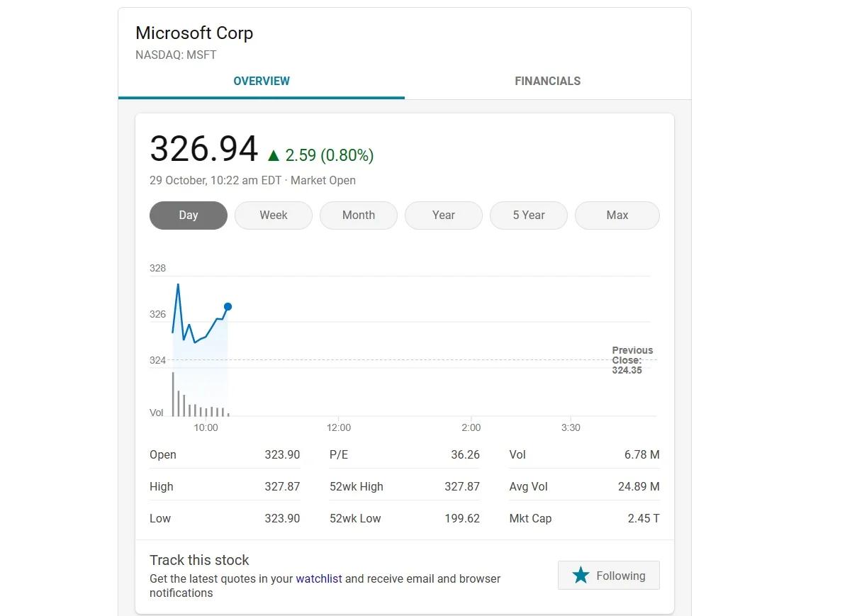The height and width of the screenshot is (616, 852).
Task: Show the Max chart history
Action: click(617, 215)
